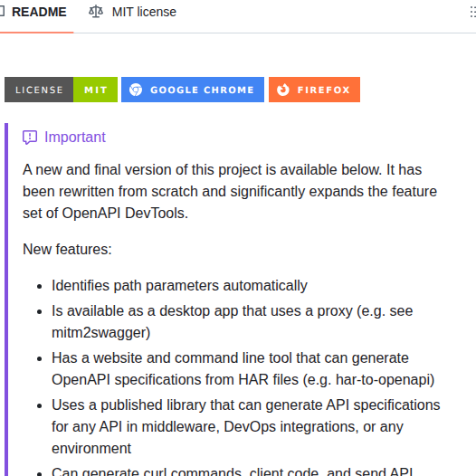This screenshot has width=476, height=476.
Task: Click the 'environment' word in bullet
Action: (x=91, y=449)
